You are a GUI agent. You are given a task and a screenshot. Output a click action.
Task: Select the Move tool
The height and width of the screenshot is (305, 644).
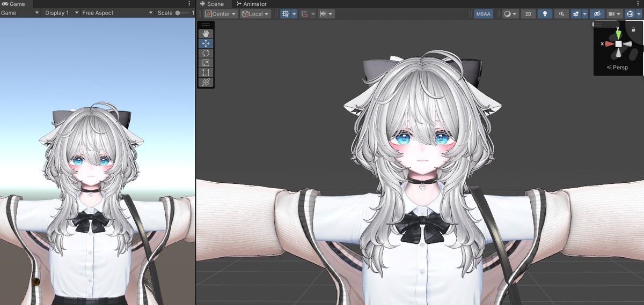206,43
